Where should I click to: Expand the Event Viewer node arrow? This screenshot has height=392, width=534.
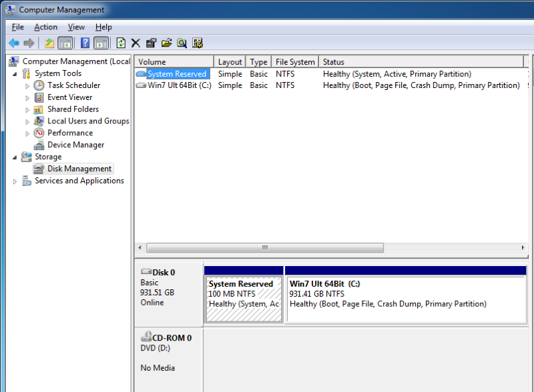[27, 98]
